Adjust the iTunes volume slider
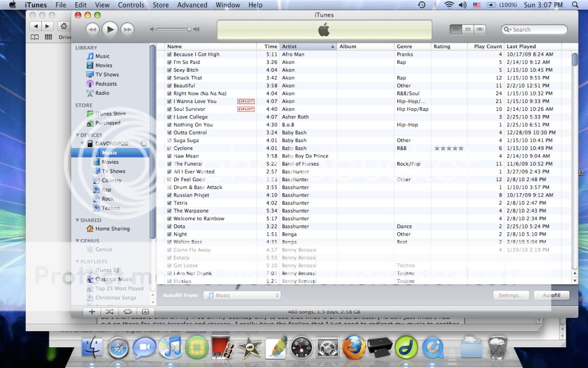Screen dimensions: 588x368 (x=175, y=29)
